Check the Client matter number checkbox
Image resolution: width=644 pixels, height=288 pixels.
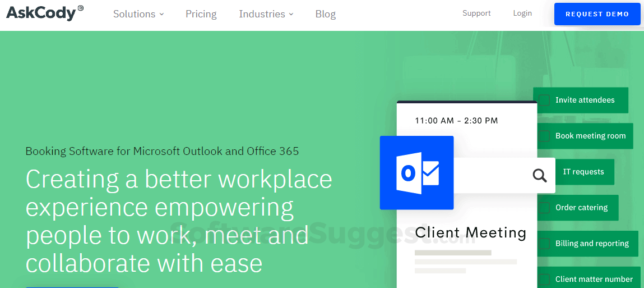pos(544,279)
